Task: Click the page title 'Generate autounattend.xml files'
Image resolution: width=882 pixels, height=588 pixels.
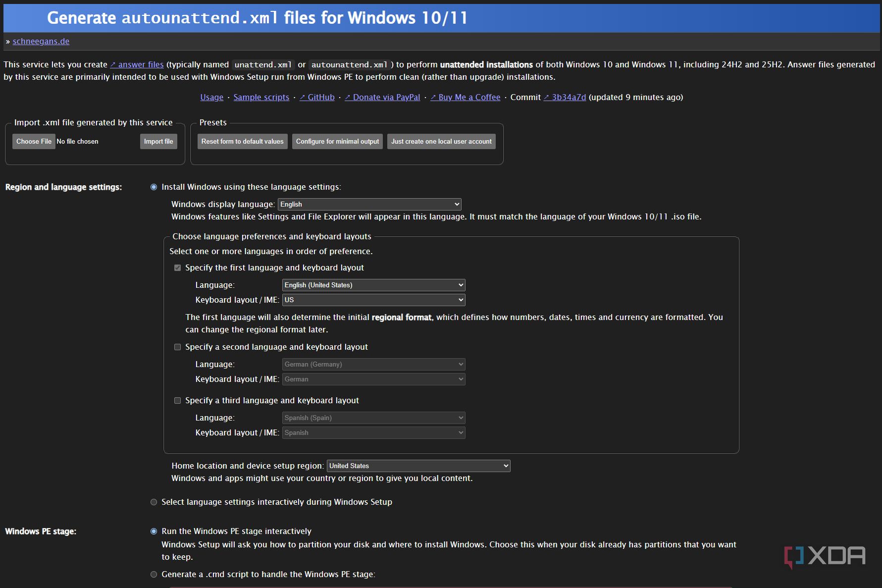Action: pyautogui.click(x=258, y=18)
